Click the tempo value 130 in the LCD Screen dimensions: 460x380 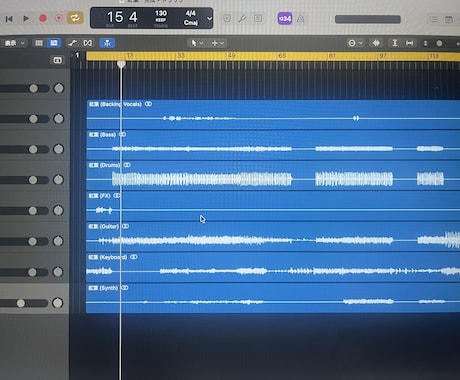tap(161, 14)
